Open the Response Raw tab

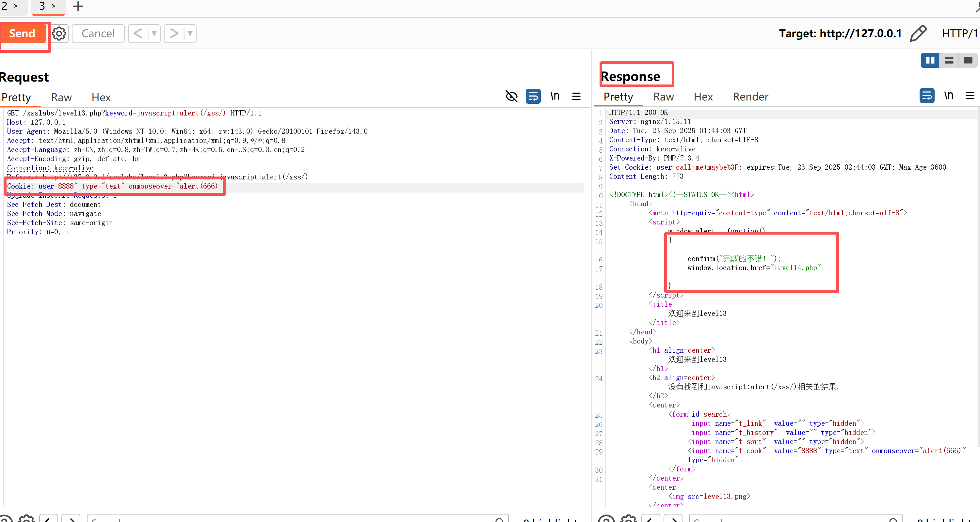click(664, 97)
